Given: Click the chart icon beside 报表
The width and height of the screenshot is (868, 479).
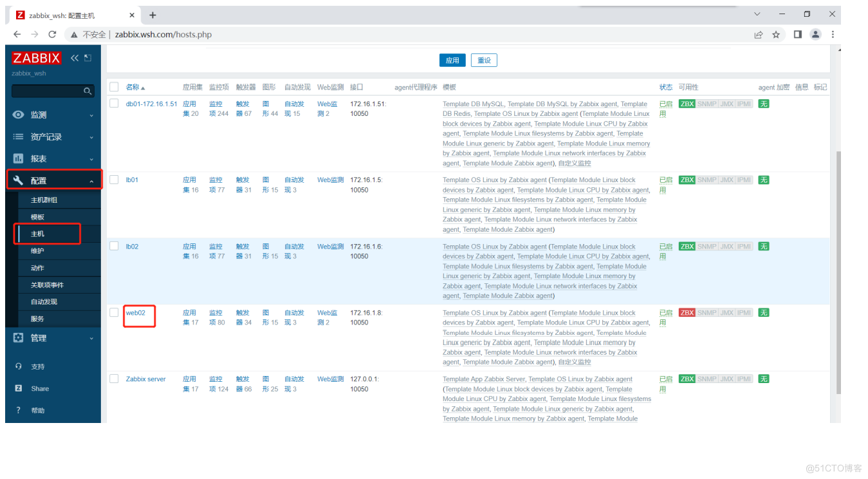Looking at the screenshot, I should point(18,158).
